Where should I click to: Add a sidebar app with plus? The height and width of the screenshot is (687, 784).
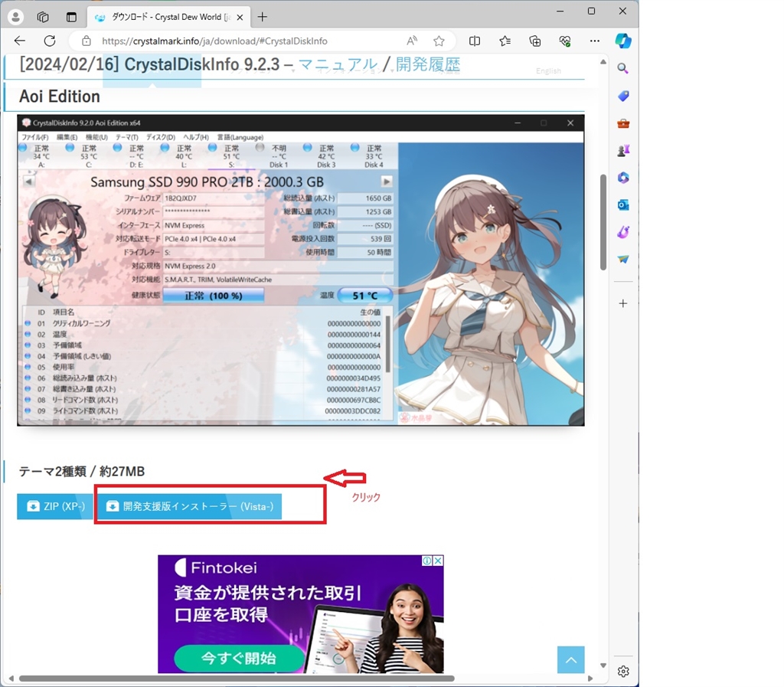click(623, 303)
